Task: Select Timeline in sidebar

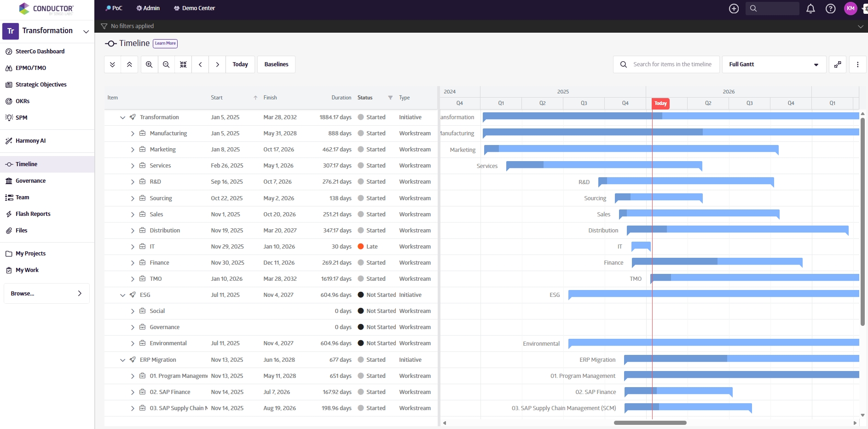Action: [47, 164]
